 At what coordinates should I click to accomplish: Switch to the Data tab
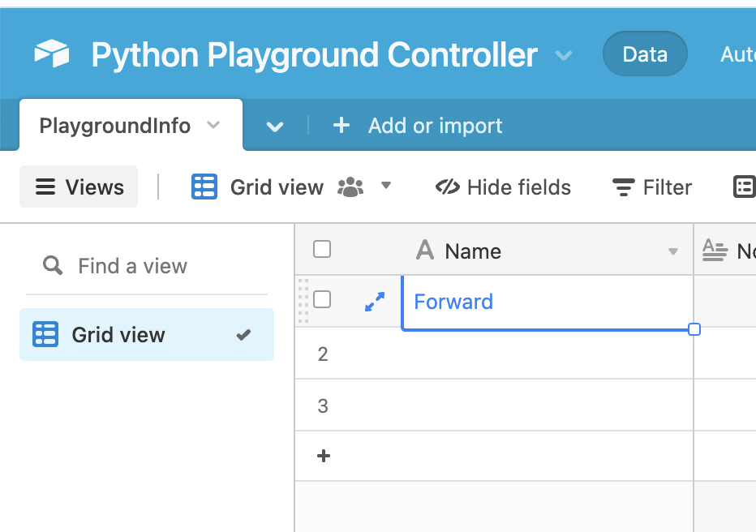[x=645, y=54]
